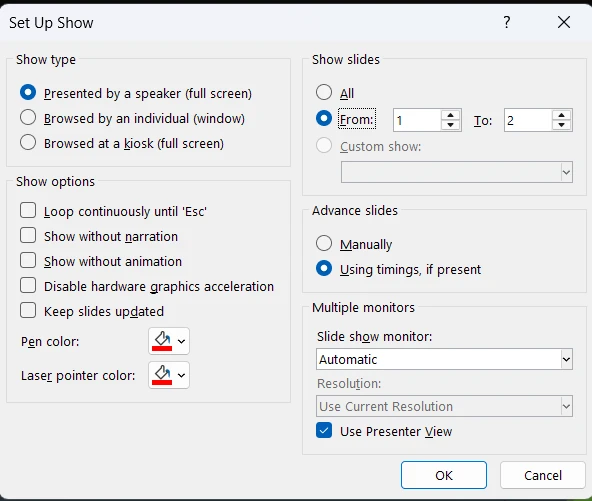The image size is (592, 501).
Task: Increase the To slide number with up arrow
Action: pyautogui.click(x=561, y=115)
